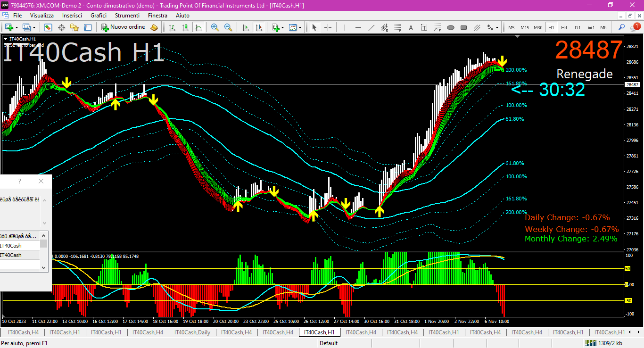The width and height of the screenshot is (644, 348).
Task: Switch to MN timeframe
Action: (604, 27)
